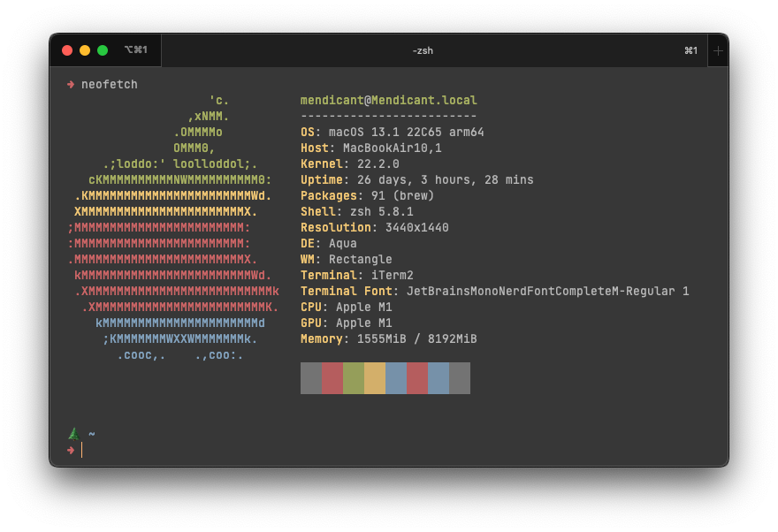This screenshot has width=778, height=532.
Task: Click the green swatch in the color palette
Action: point(352,378)
